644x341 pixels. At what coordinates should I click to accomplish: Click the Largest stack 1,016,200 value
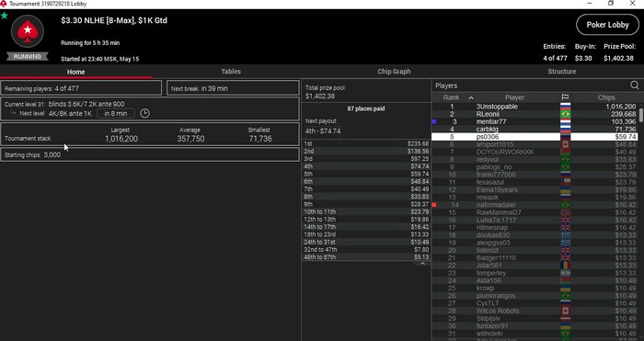click(x=121, y=139)
